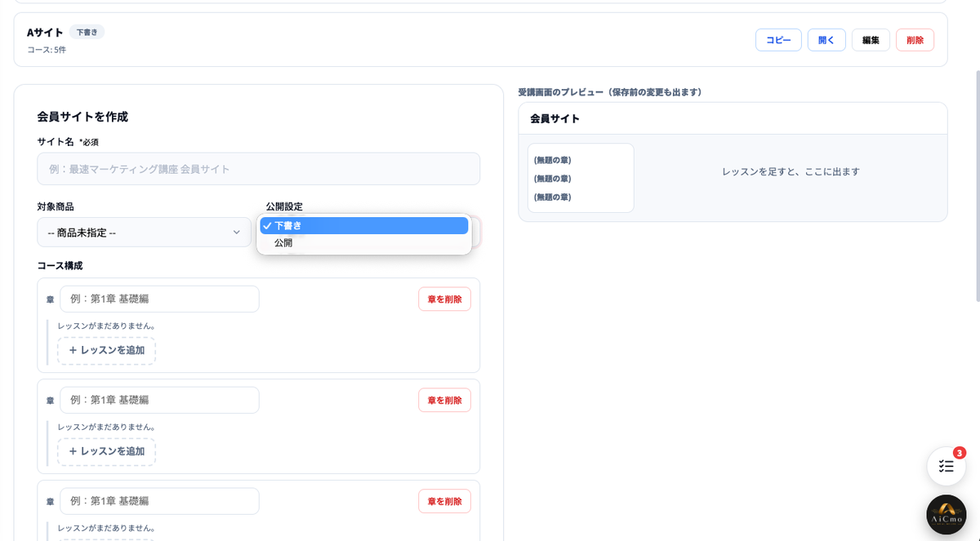Click the third (無題の章) in preview

click(x=552, y=197)
